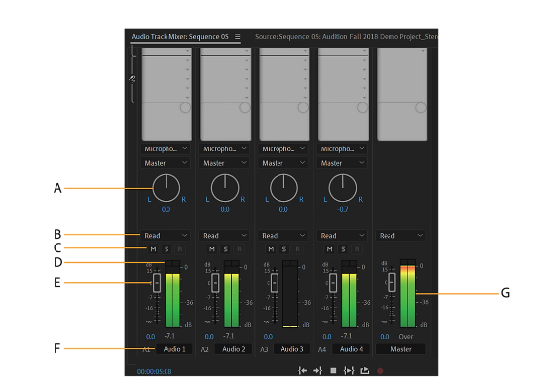Click the Audio 1 track name field

(174, 349)
